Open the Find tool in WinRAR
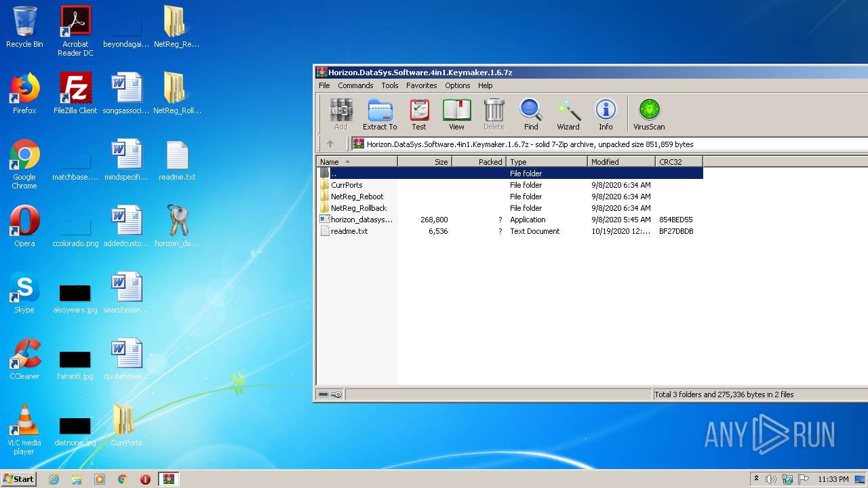Screen dimensions: 868x488 pyautogui.click(x=531, y=114)
